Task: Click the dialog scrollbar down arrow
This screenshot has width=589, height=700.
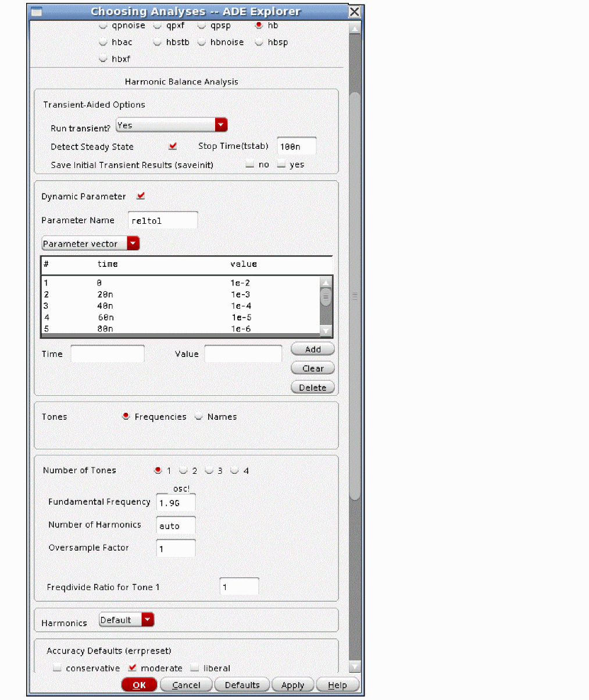Action: (x=355, y=666)
